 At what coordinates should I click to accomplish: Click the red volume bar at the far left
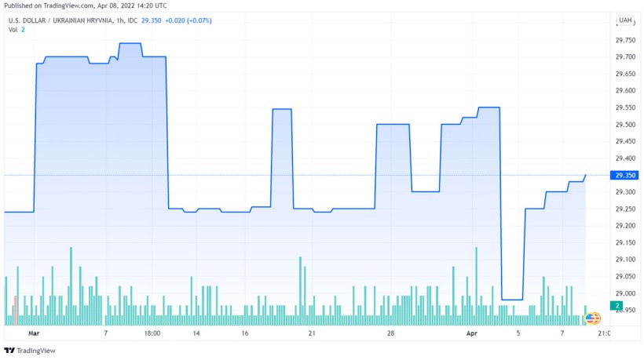15,311
